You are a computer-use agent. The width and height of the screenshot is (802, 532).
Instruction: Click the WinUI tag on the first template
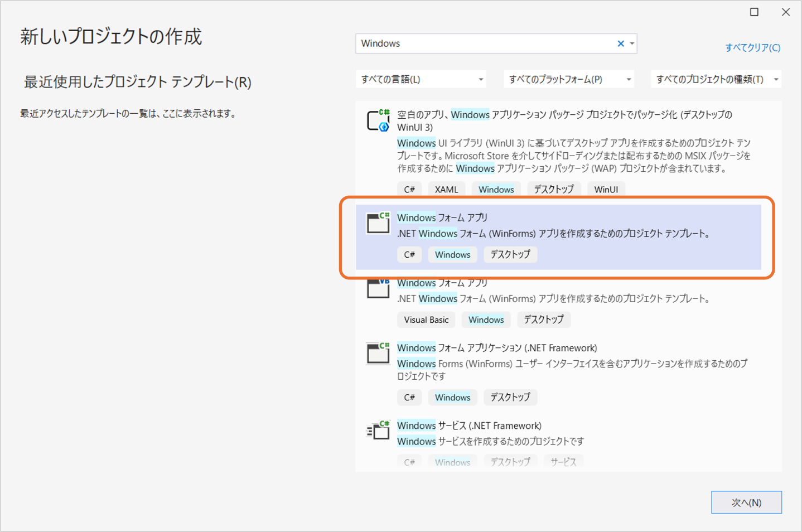pos(606,190)
